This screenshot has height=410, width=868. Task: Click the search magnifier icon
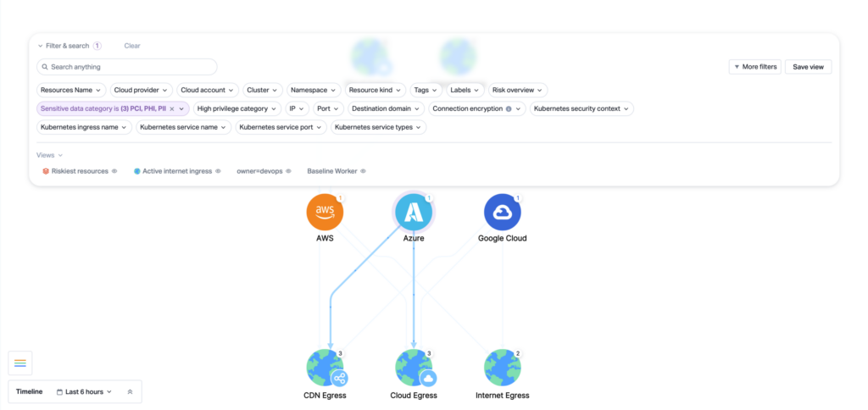[x=45, y=67]
